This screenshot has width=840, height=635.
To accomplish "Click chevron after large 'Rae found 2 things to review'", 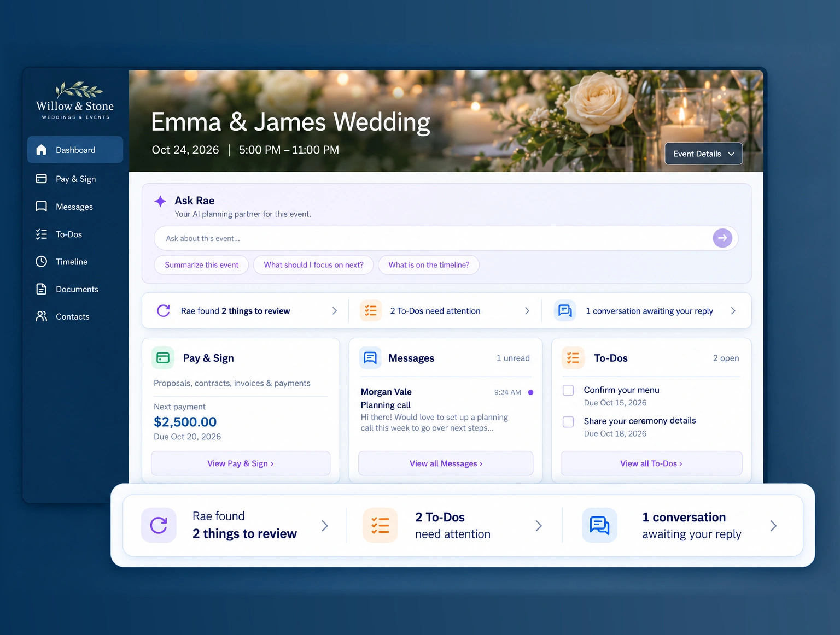I will coord(325,526).
